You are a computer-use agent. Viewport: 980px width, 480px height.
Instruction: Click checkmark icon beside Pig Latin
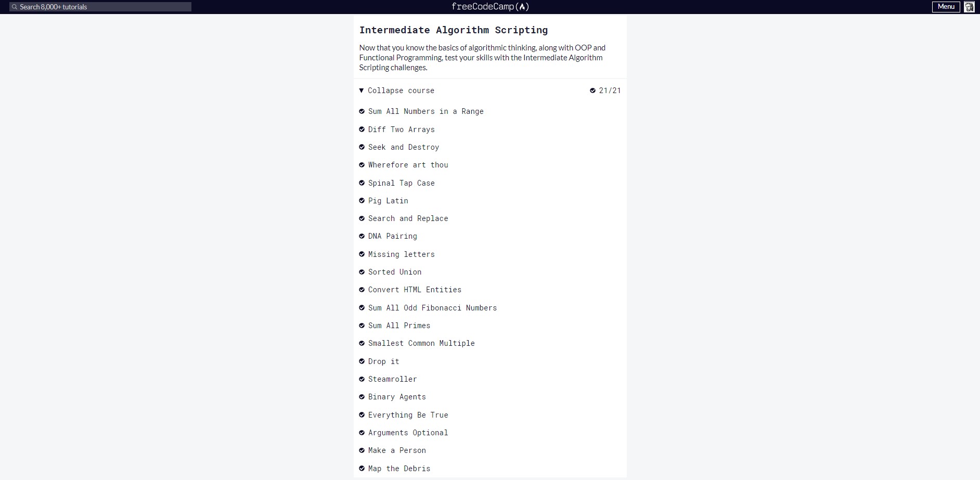click(x=362, y=201)
